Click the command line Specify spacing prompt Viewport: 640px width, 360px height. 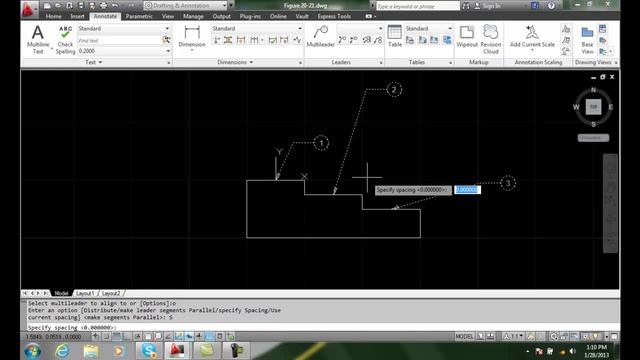pyautogui.click(x=72, y=327)
